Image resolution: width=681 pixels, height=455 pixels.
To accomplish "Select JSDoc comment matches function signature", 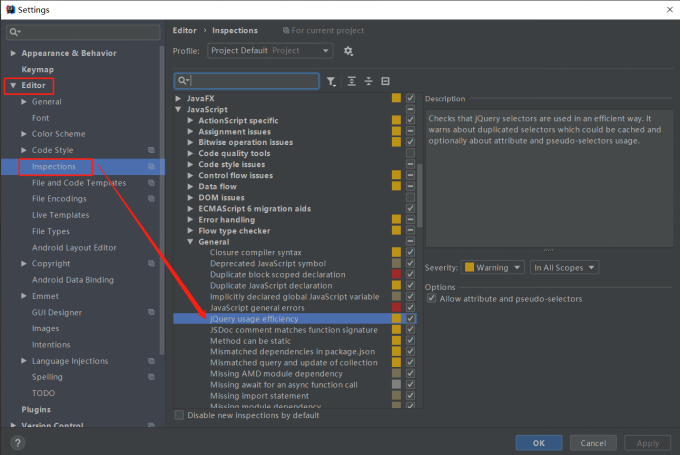I will (294, 330).
